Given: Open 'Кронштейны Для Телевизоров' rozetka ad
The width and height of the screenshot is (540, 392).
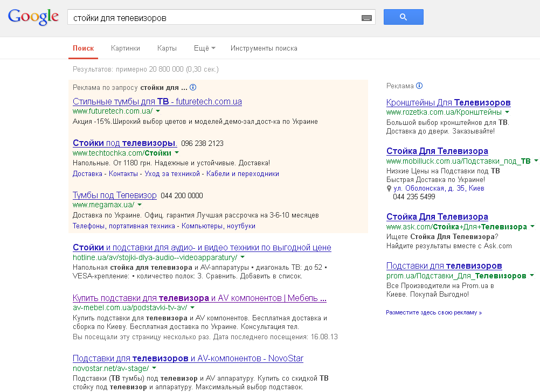Looking at the screenshot, I should pos(448,102).
